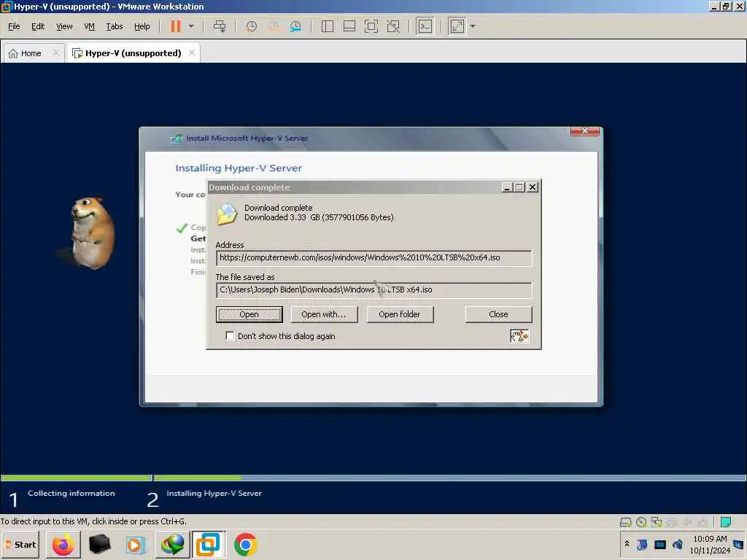Click the Open with... button

324,314
